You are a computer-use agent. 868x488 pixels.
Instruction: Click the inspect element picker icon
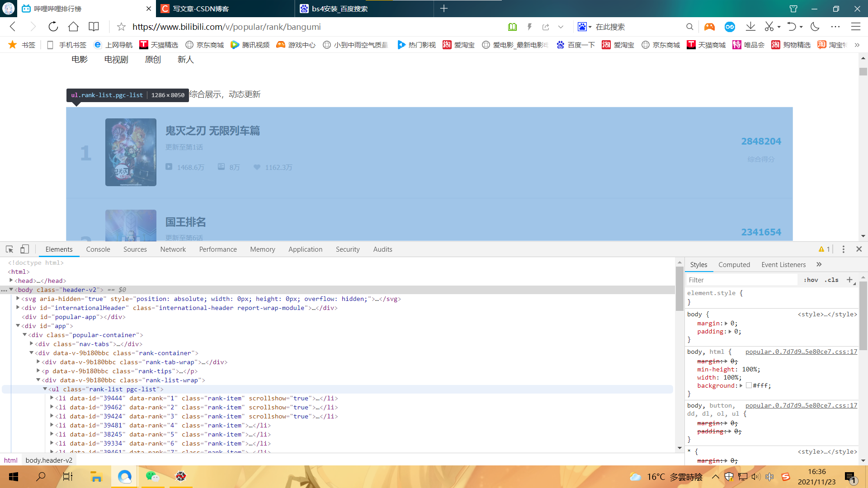[9, 249]
